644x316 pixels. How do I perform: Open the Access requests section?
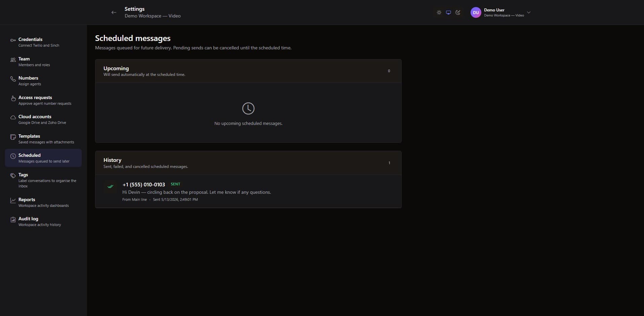pyautogui.click(x=43, y=100)
